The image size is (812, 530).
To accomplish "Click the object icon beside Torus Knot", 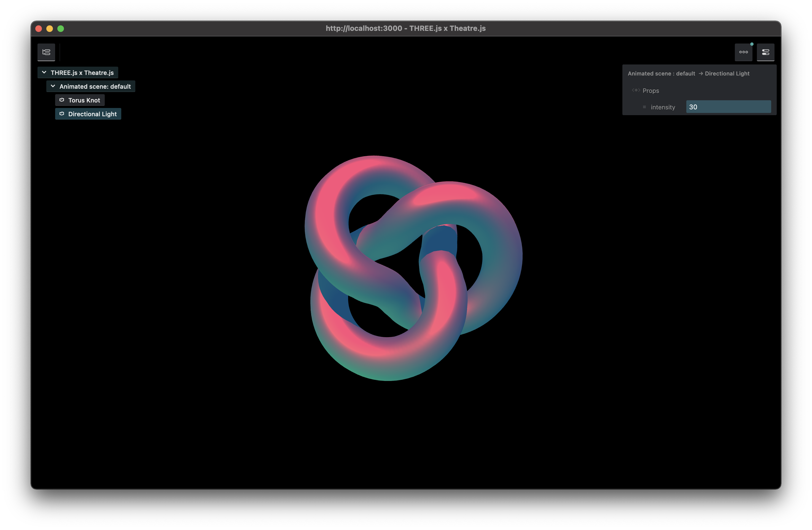I will (x=62, y=100).
